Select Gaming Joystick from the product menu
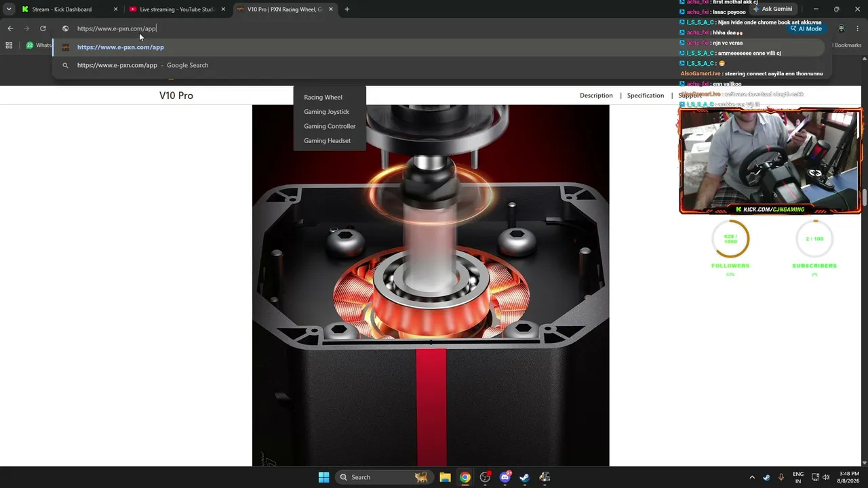Image resolution: width=868 pixels, height=488 pixels. click(x=326, y=112)
